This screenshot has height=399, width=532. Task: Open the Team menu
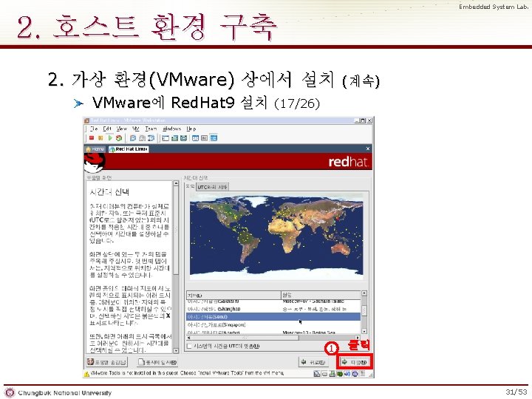[151, 129]
